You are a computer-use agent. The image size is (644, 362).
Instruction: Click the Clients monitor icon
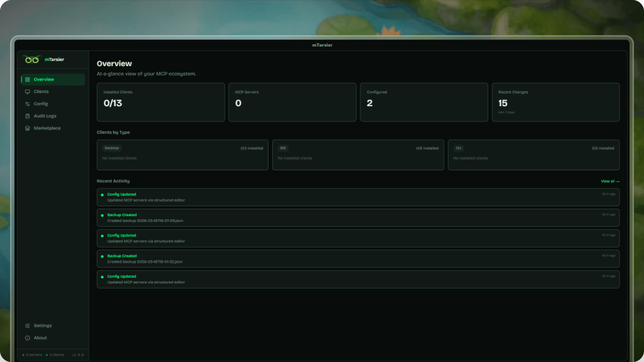coord(28,92)
